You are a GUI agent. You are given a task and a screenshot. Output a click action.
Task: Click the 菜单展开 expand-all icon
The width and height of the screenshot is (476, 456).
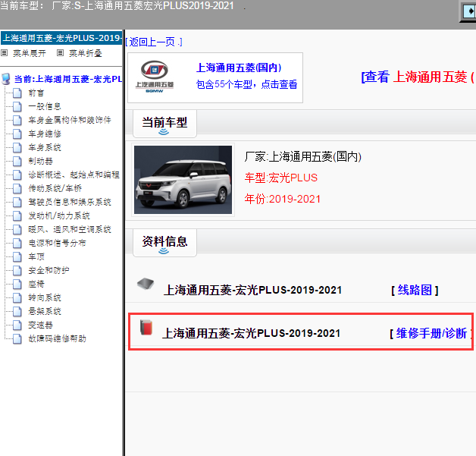point(5,53)
